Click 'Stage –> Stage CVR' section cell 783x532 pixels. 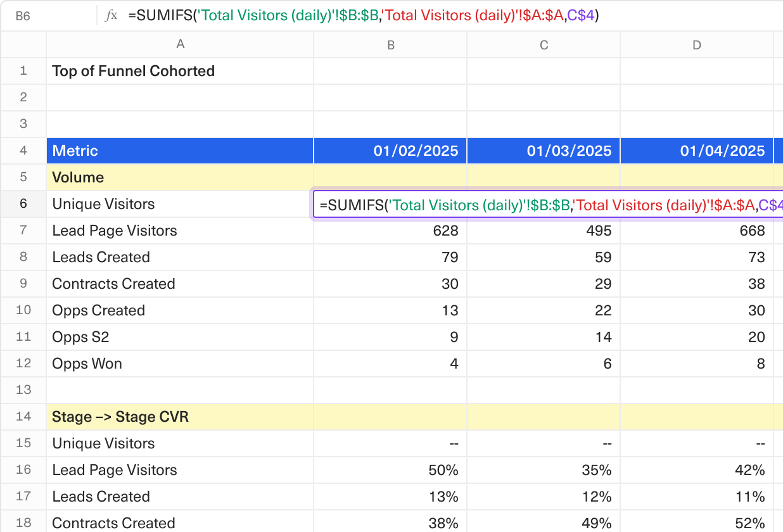[181, 417]
